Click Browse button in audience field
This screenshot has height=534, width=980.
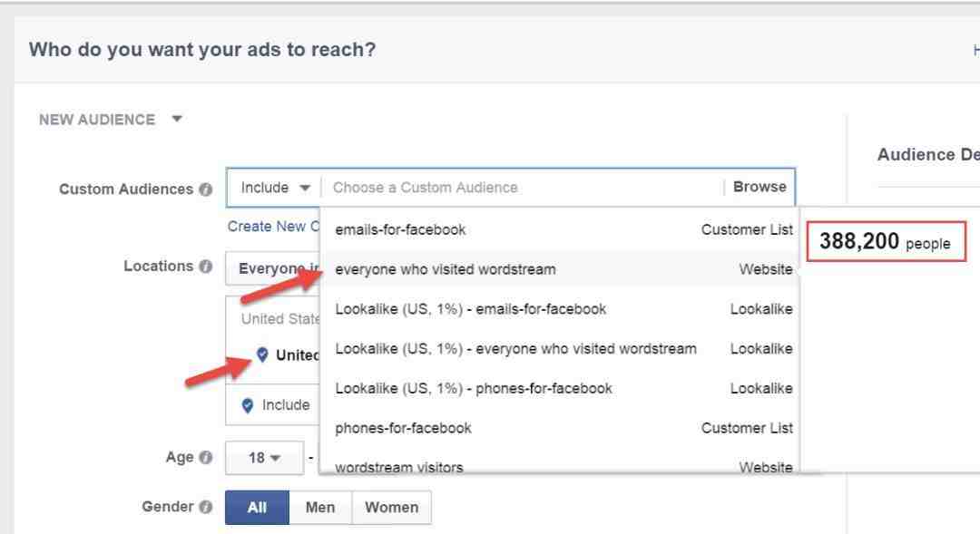click(759, 188)
